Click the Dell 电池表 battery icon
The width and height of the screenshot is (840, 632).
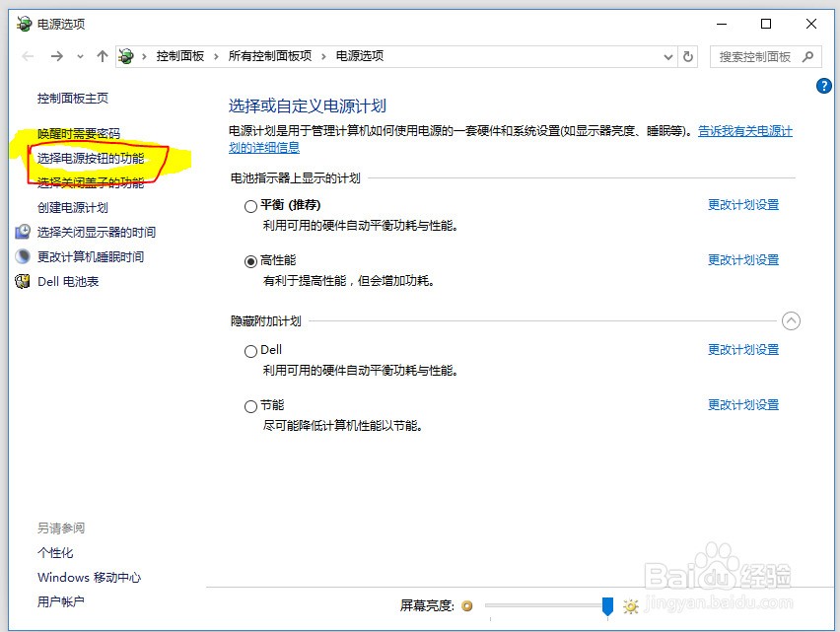pos(23,281)
